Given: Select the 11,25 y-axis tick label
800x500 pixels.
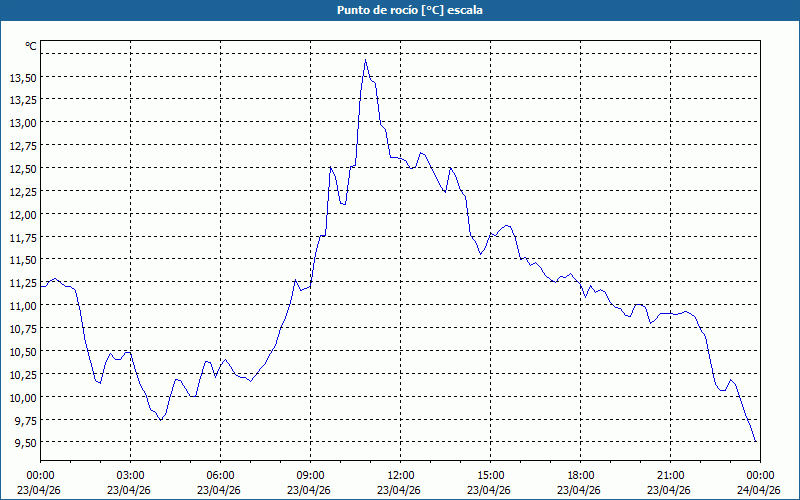Looking at the screenshot, I should [x=23, y=282].
